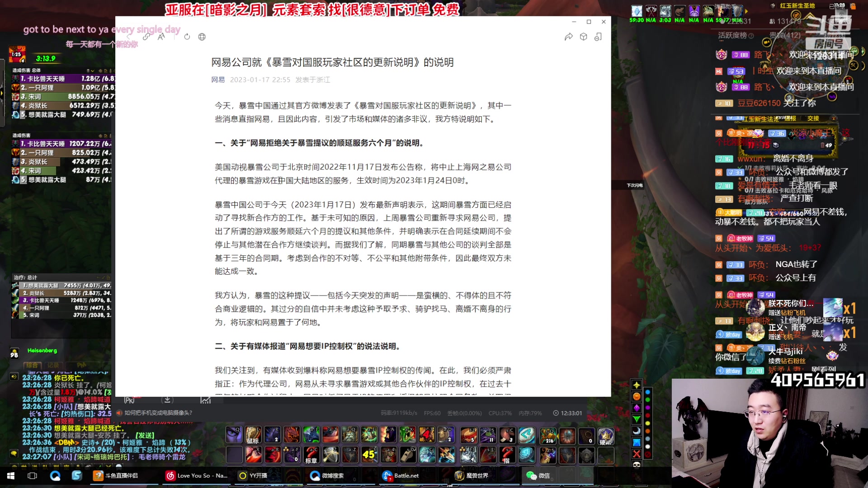Click the blue S icon on taskbar

pos(77,475)
